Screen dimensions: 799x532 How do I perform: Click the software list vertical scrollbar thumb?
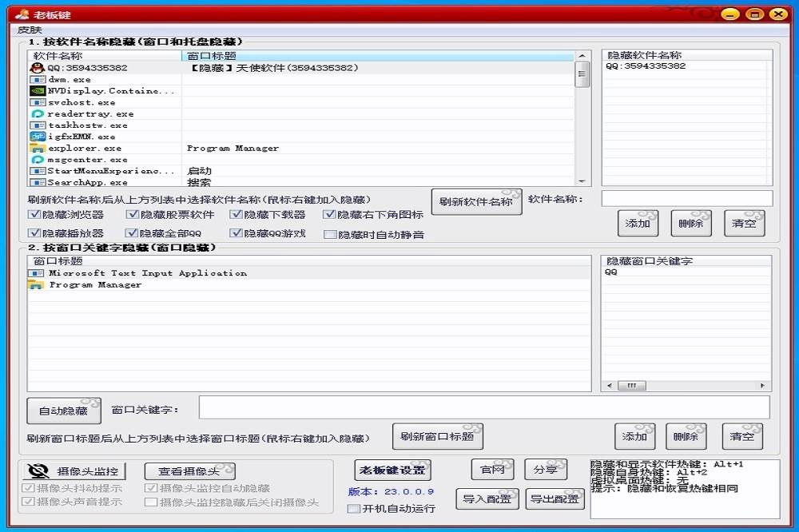[582, 74]
